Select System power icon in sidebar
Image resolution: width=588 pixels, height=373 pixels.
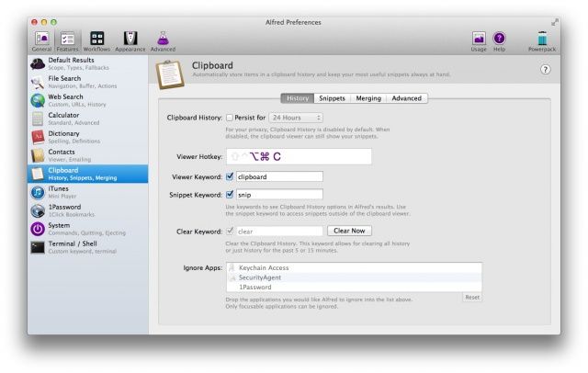pos(38,229)
